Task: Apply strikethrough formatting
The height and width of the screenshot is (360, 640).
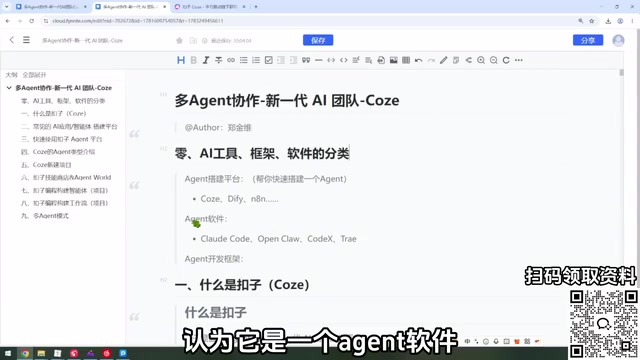Action: point(218,60)
